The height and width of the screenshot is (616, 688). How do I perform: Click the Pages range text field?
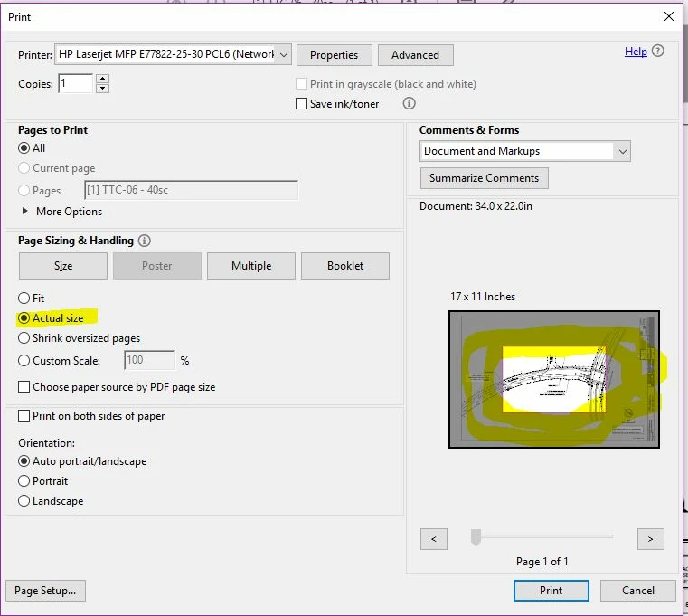pyautogui.click(x=191, y=190)
